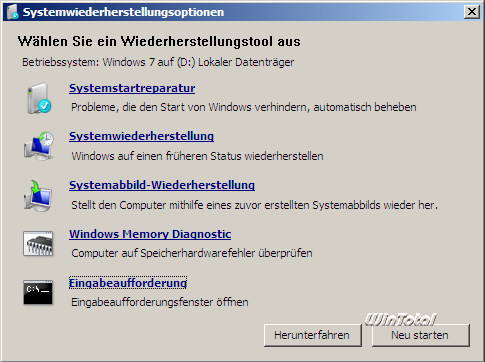Launch the Systemwiederherstellung link
485x362 pixels.
[x=141, y=136]
